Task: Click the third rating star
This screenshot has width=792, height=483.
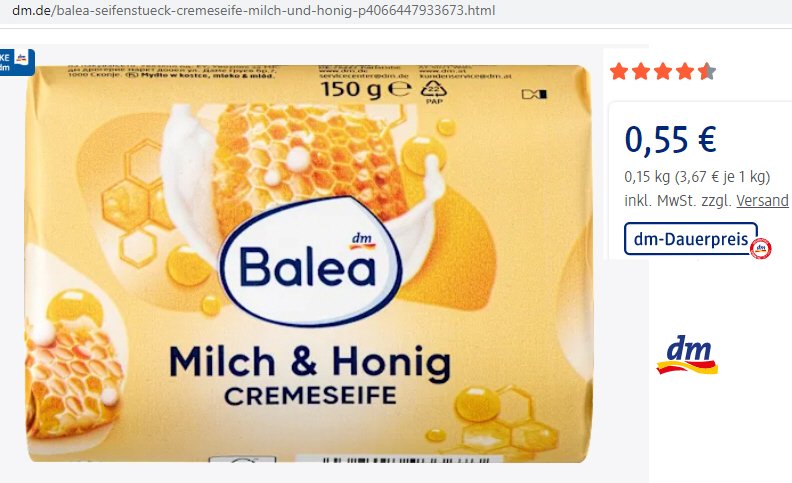Action: coord(663,72)
